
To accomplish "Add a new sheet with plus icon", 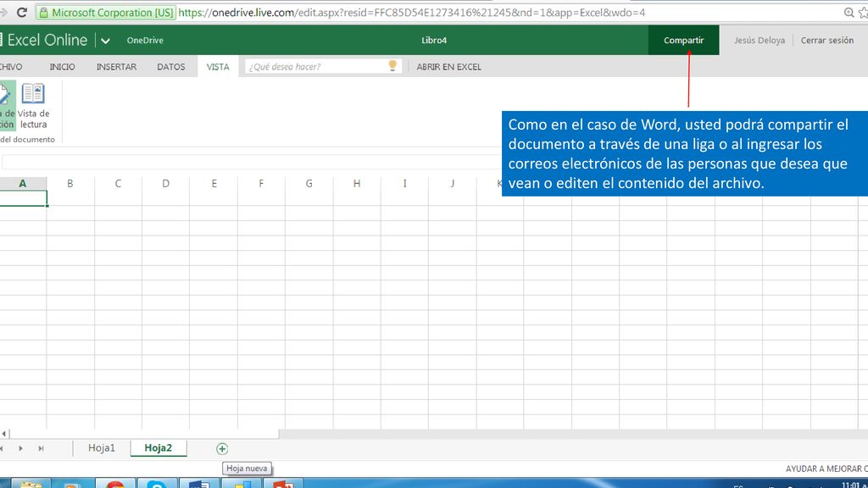I will [222, 449].
